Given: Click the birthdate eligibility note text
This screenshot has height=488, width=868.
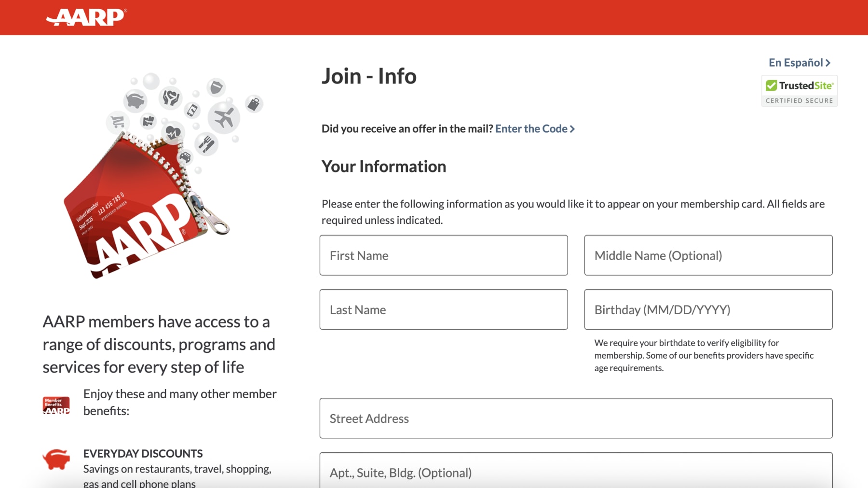Looking at the screenshot, I should click(704, 355).
